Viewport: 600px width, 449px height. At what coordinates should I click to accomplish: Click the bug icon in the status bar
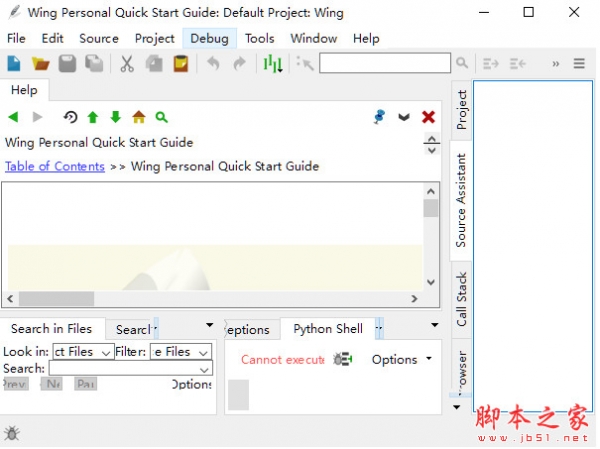[12, 433]
